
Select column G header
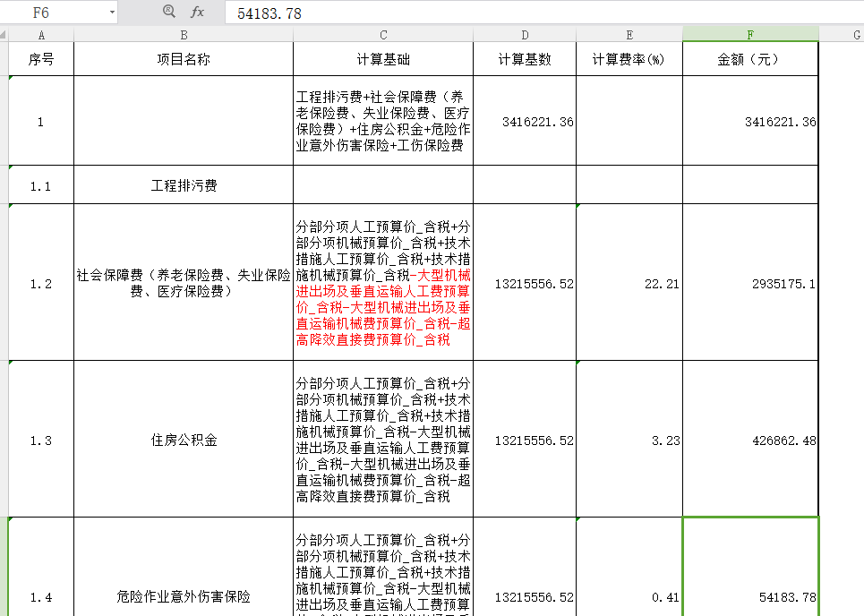coord(842,35)
